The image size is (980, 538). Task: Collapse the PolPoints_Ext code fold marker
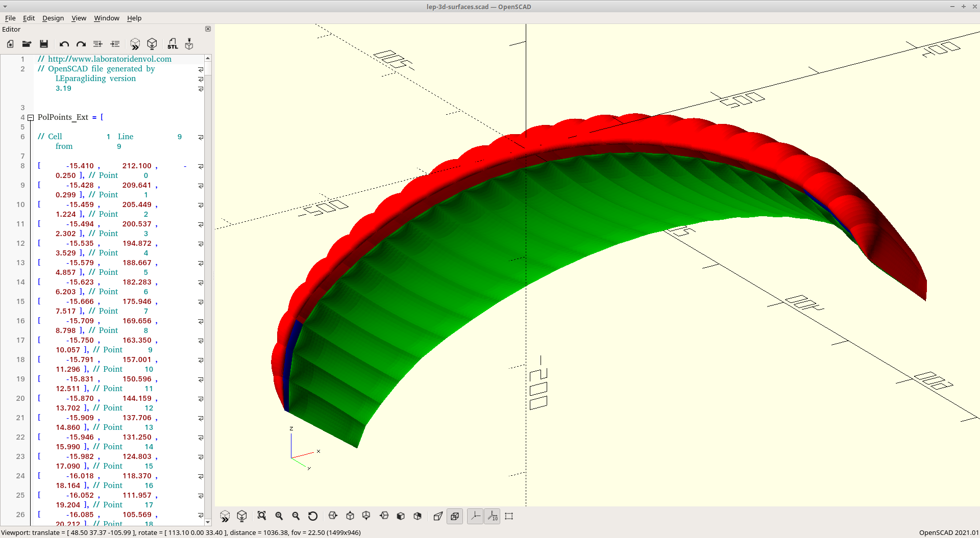click(31, 118)
